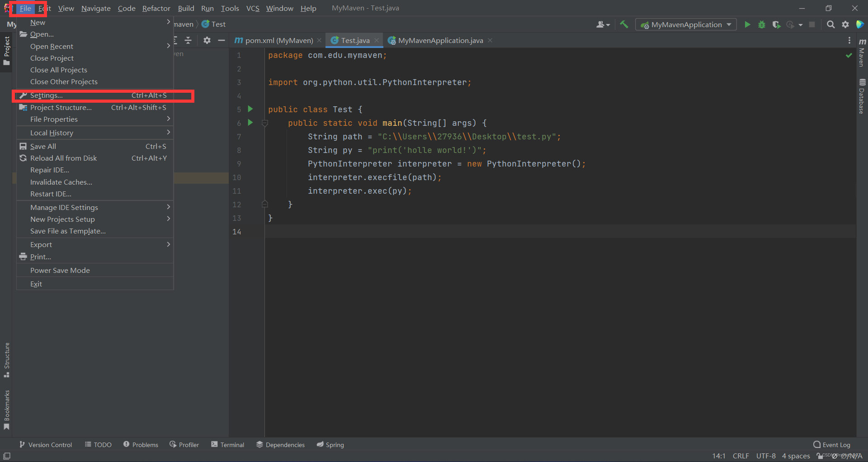
Task: Click the Stop process square icon
Action: pyautogui.click(x=812, y=24)
